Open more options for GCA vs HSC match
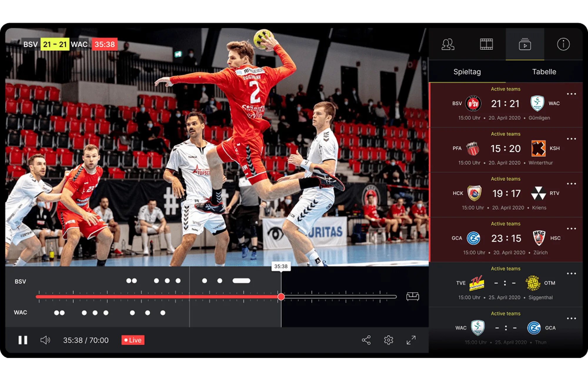Viewport: 588px width, 380px height. [x=571, y=229]
